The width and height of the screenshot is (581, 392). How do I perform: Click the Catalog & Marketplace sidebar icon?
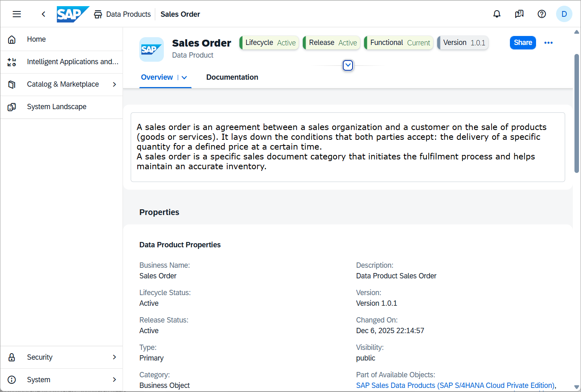tap(12, 84)
